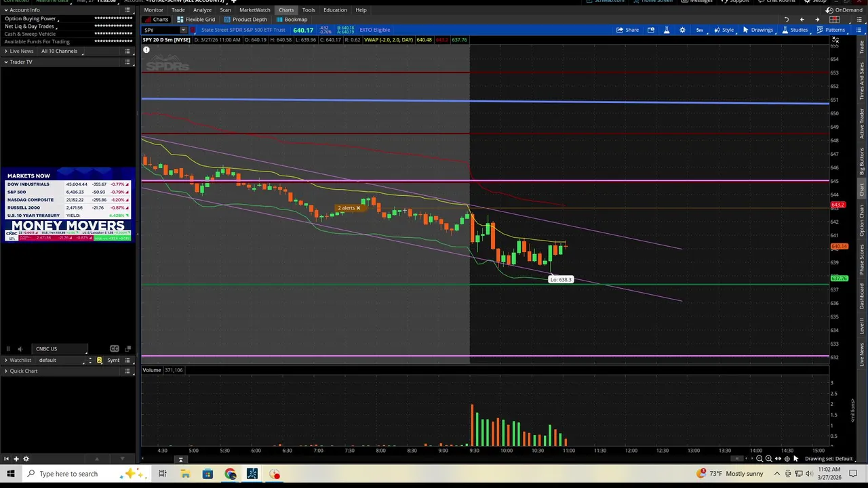Screen dimensions: 868x488
Task: Click the Volume study label
Action: coord(152,370)
